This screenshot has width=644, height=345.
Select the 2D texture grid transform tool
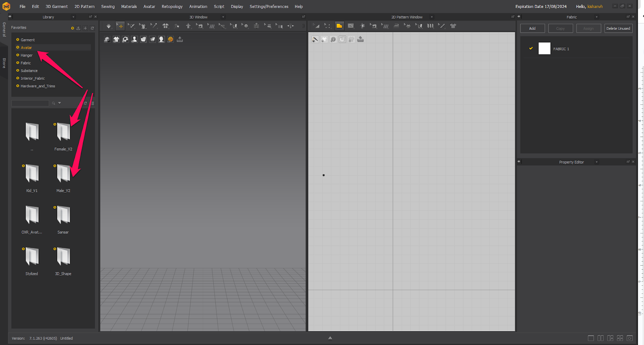385,26
